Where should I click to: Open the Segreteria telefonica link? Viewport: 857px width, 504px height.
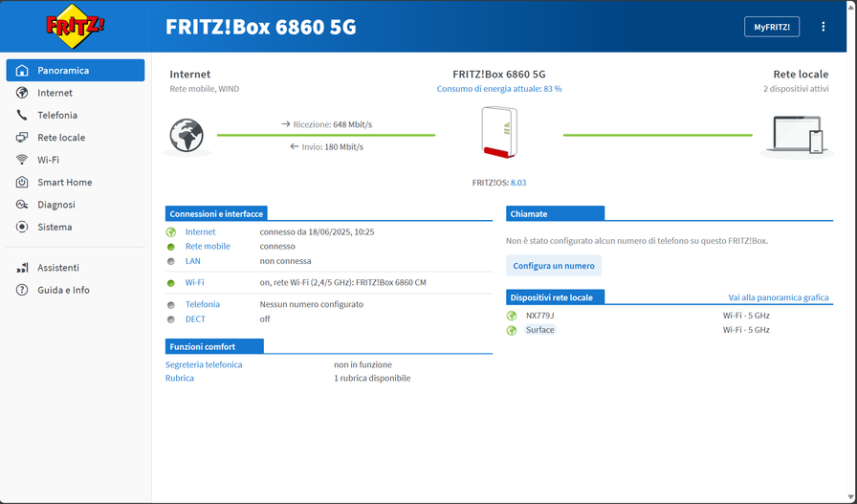pos(204,364)
